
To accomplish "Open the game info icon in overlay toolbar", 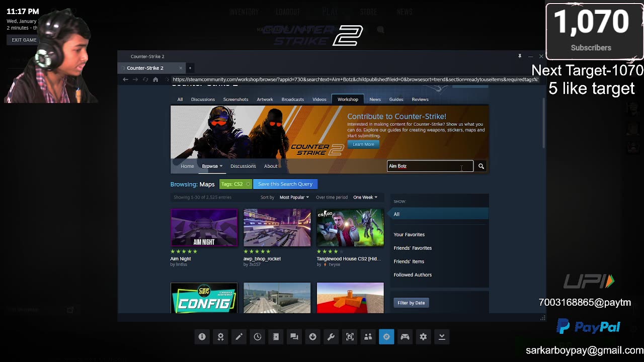I will click(x=202, y=337).
